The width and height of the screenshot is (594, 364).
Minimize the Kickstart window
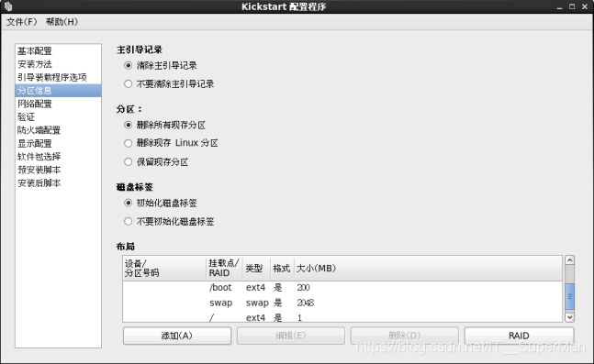point(559,6)
